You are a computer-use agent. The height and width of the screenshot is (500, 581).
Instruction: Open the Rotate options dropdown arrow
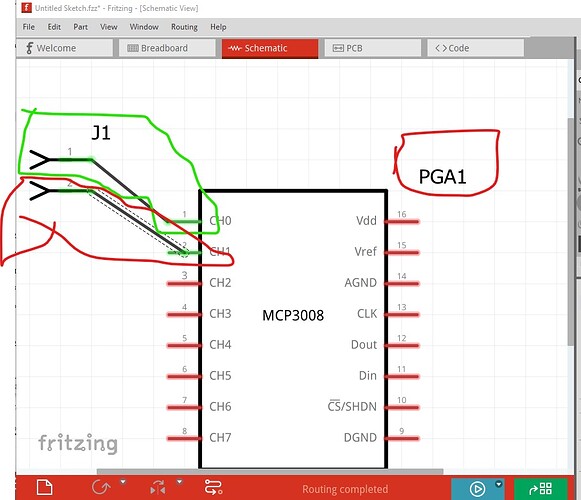123,482
